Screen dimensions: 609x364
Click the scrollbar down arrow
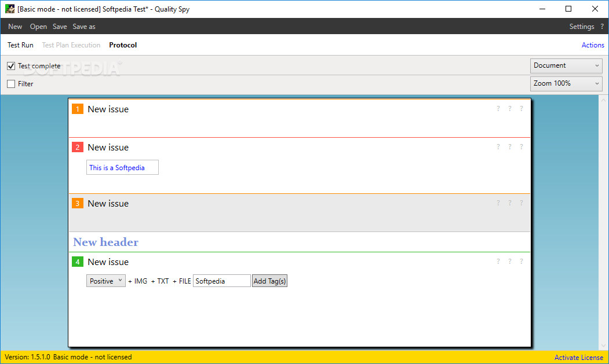click(603, 345)
